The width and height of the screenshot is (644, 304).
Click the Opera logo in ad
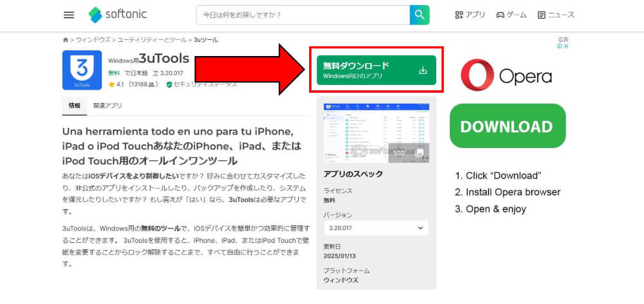pyautogui.click(x=506, y=75)
